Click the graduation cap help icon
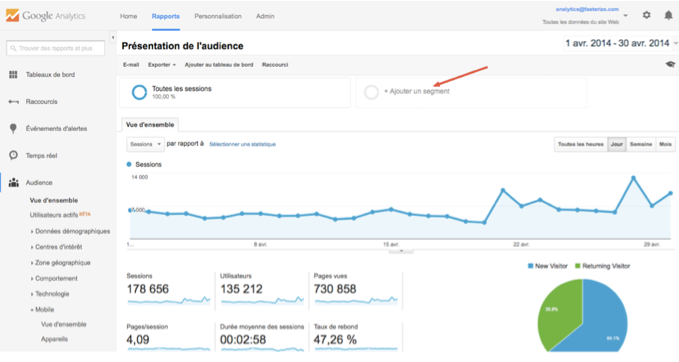Screen dimensions: 679x362 670,65
